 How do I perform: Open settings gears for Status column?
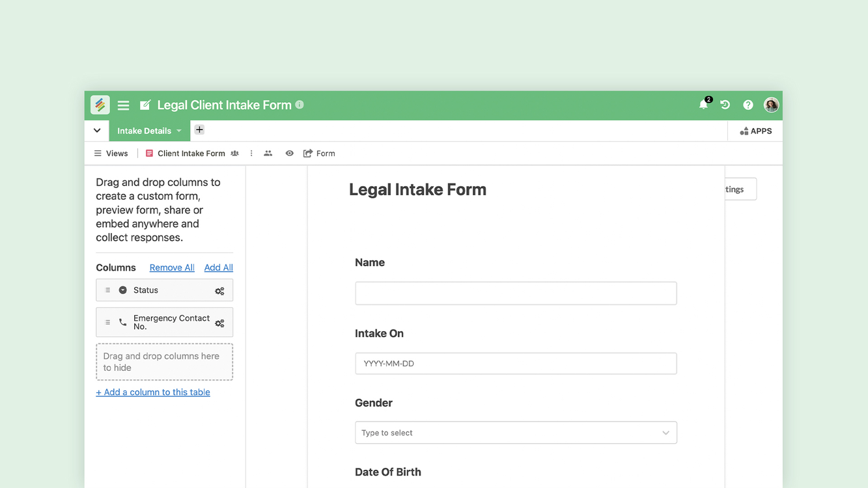pyautogui.click(x=219, y=291)
